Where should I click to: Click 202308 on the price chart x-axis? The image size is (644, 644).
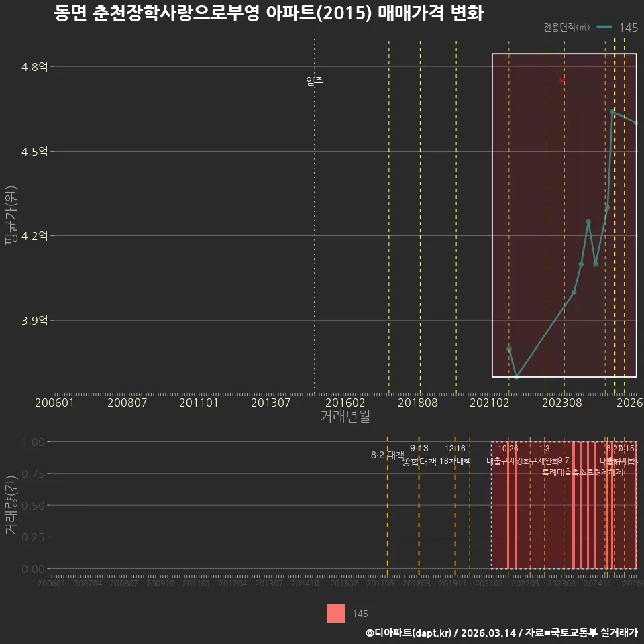click(x=562, y=402)
